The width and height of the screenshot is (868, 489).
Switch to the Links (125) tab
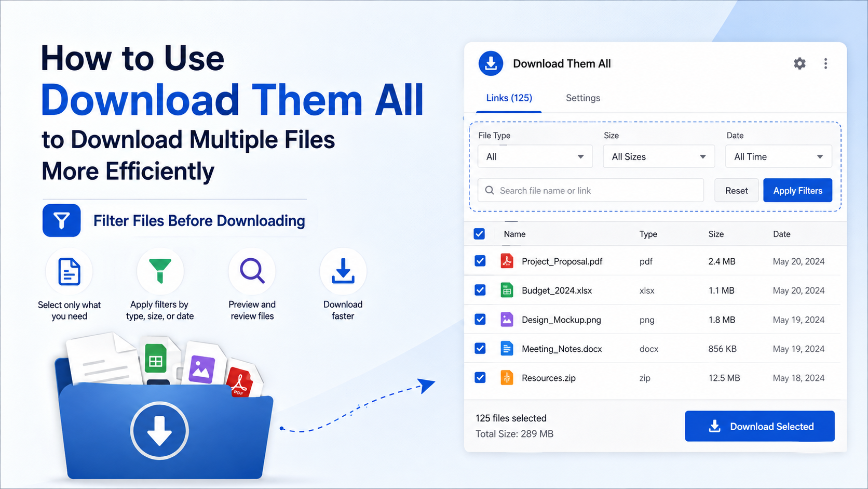tap(509, 98)
